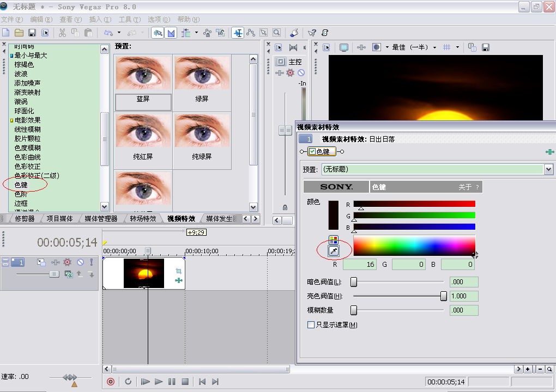The height and width of the screenshot is (392, 556).
Task: Start recording with the record button
Action: (111, 382)
